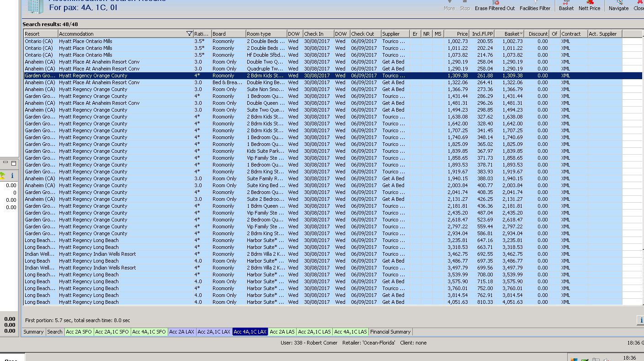Image resolution: width=644 pixels, height=361 pixels.
Task: Click info icon at bottom right of results
Action: [x=641, y=320]
